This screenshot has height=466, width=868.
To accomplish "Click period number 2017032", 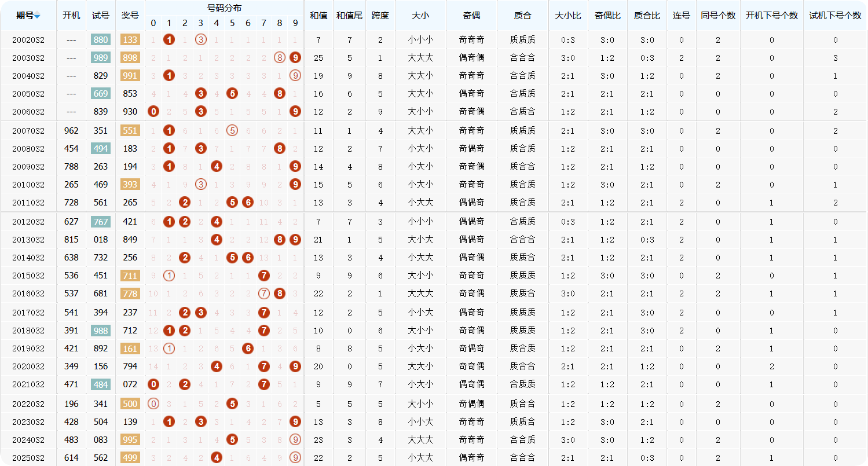I will (x=28, y=313).
